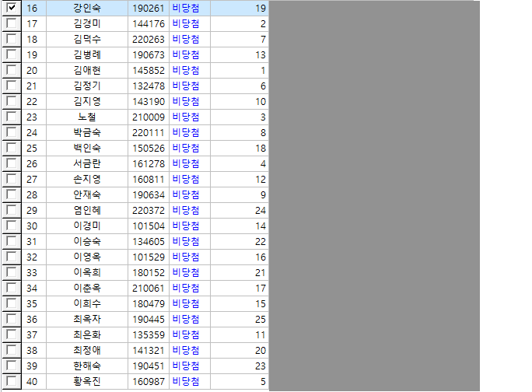532x392 pixels.
Task: Tick checkbox for row 22 김지영
Action: [x=12, y=101]
